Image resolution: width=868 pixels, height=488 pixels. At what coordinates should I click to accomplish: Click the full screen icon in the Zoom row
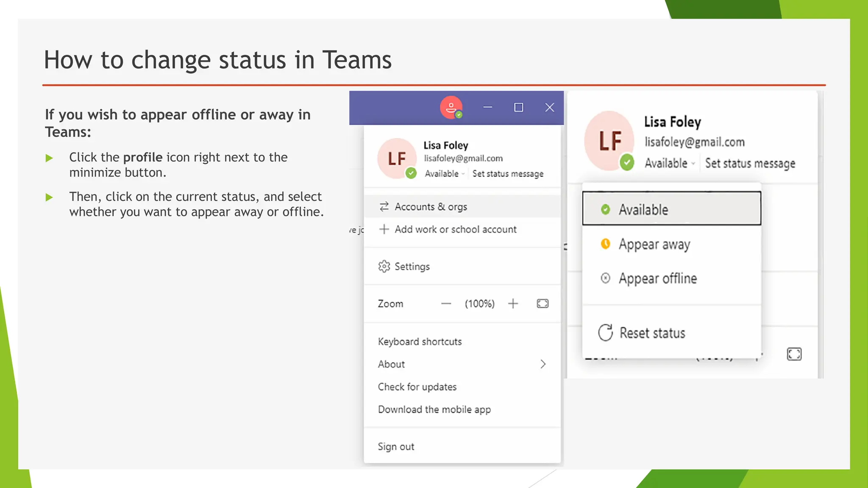[542, 304]
